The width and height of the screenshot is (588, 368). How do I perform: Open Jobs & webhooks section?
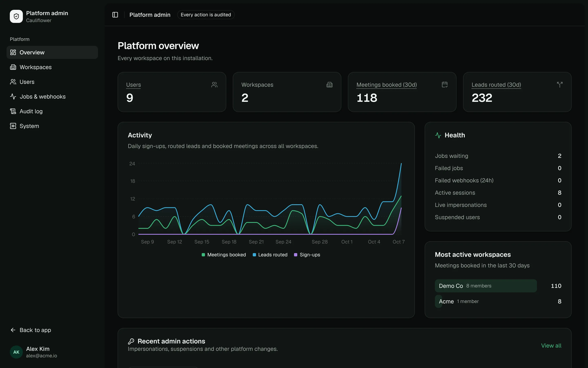pyautogui.click(x=52, y=97)
